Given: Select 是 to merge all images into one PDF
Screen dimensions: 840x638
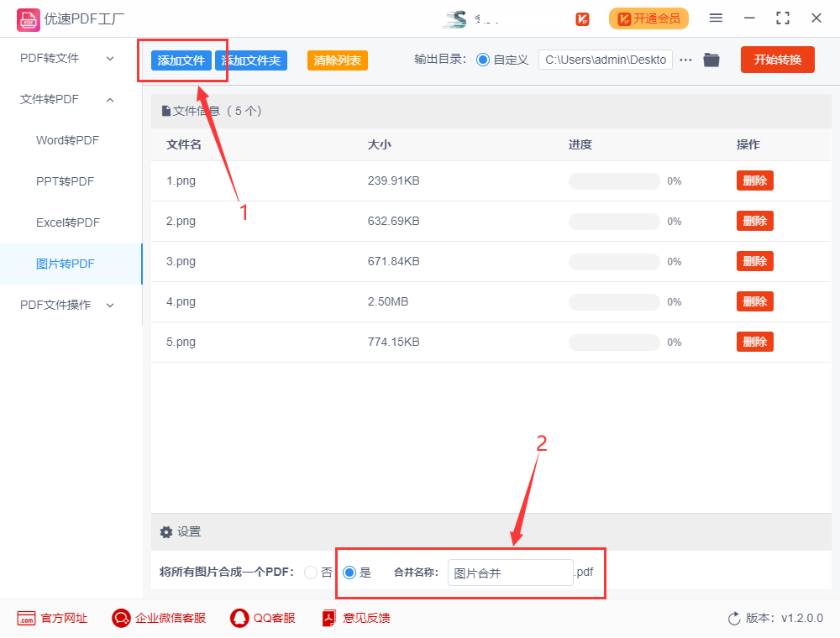Looking at the screenshot, I should tap(349, 573).
